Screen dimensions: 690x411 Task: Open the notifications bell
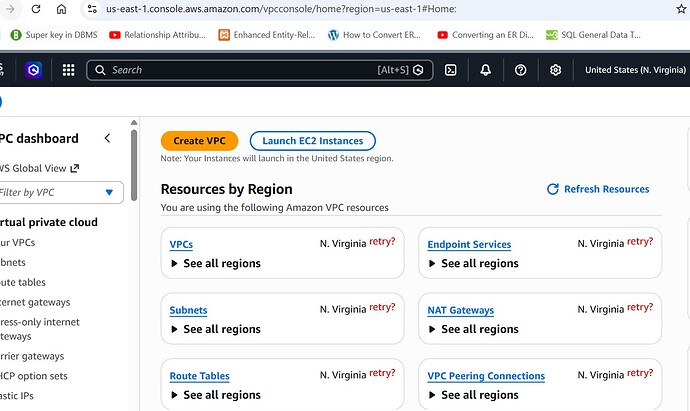tap(485, 70)
